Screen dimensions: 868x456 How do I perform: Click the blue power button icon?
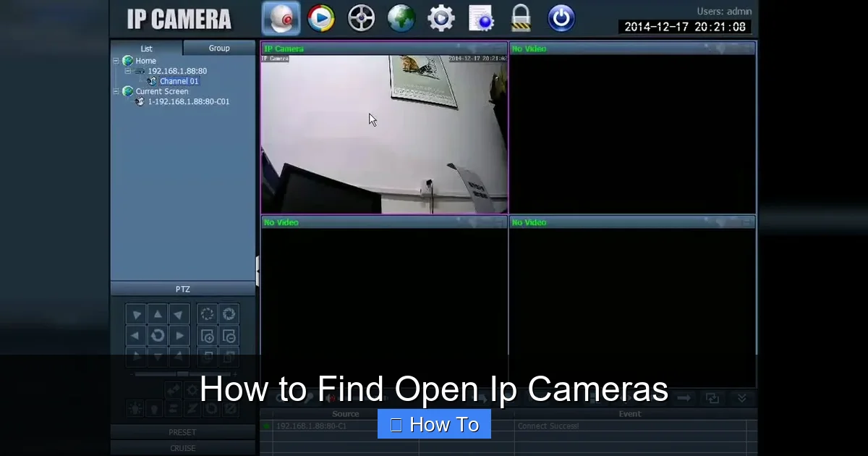561,18
